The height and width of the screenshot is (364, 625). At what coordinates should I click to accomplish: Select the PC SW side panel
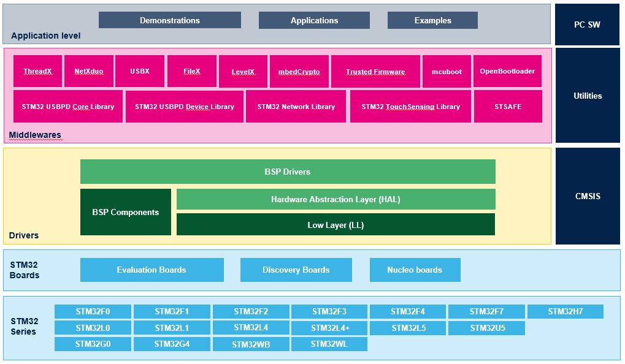point(587,25)
